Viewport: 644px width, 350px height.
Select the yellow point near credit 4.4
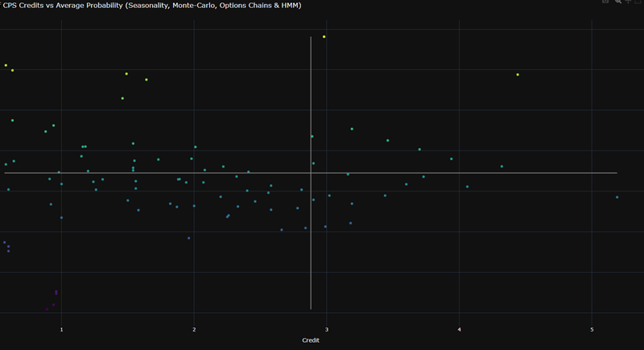click(518, 75)
